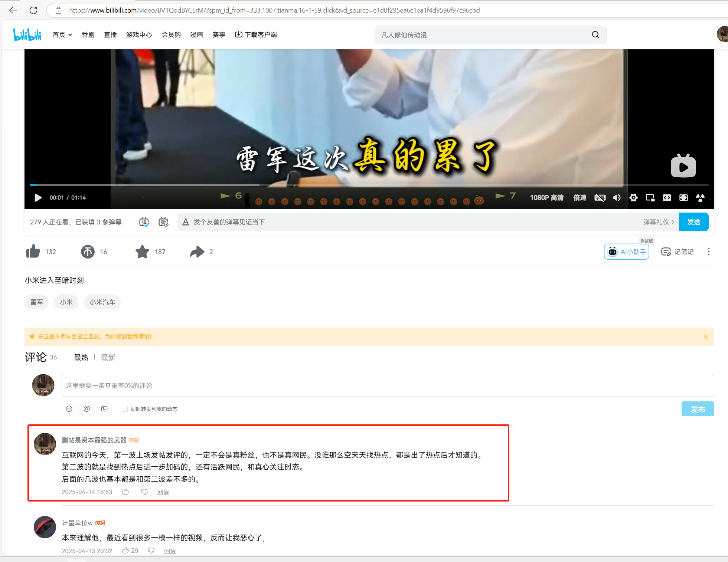
Task: Click the comment input field
Action: (x=387, y=385)
